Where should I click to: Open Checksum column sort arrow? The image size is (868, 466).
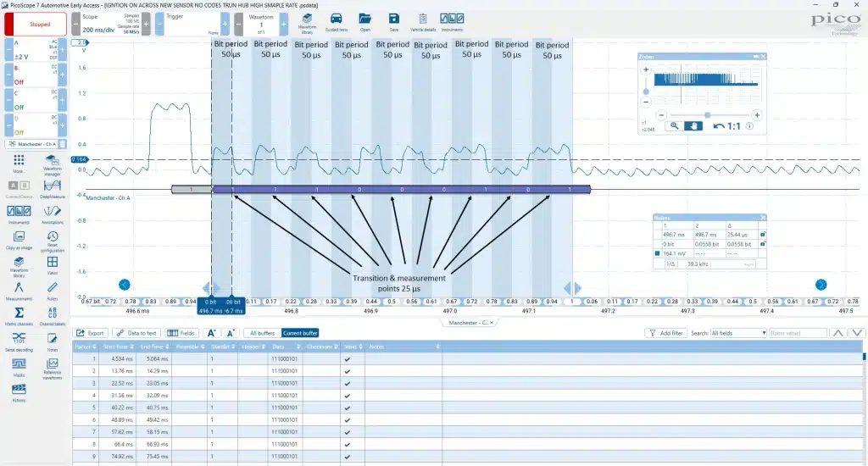[336, 347]
